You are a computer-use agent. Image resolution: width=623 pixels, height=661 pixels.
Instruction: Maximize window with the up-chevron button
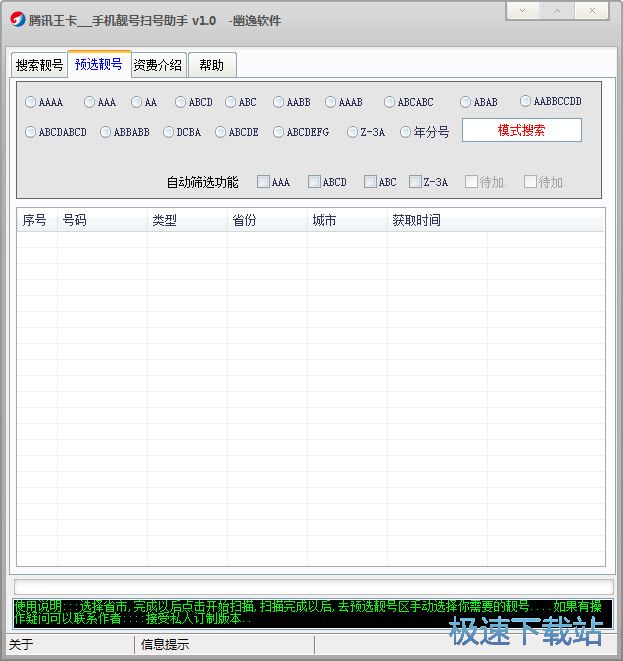[557, 11]
